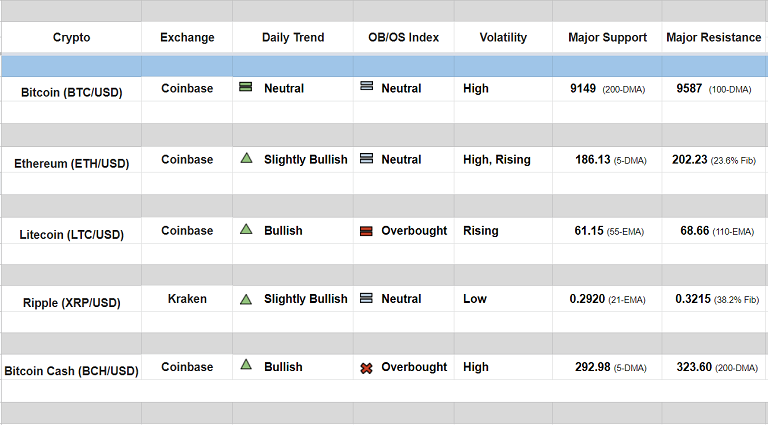Click Bitcoin's green neutral trend icon
The height and width of the screenshot is (425, 768).
point(245,88)
